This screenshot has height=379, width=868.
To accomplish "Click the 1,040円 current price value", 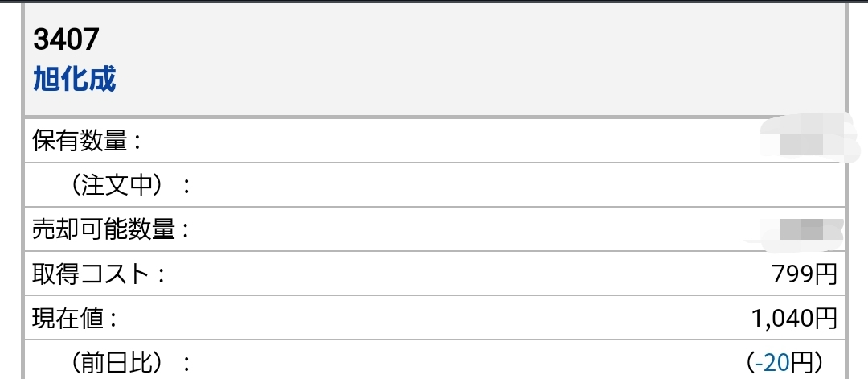I will 793,319.
